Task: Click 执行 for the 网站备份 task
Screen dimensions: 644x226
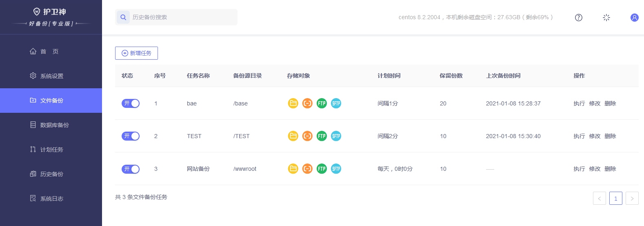Action: 579,169
